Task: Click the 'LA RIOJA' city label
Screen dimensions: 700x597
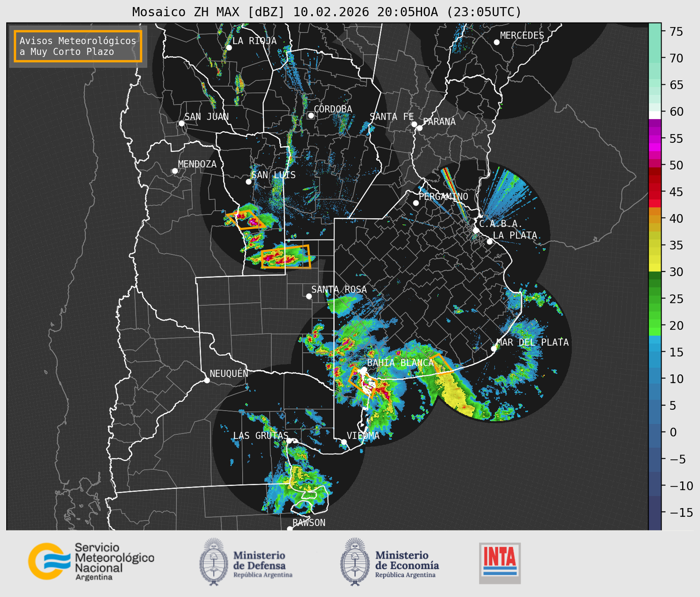Action: (254, 41)
